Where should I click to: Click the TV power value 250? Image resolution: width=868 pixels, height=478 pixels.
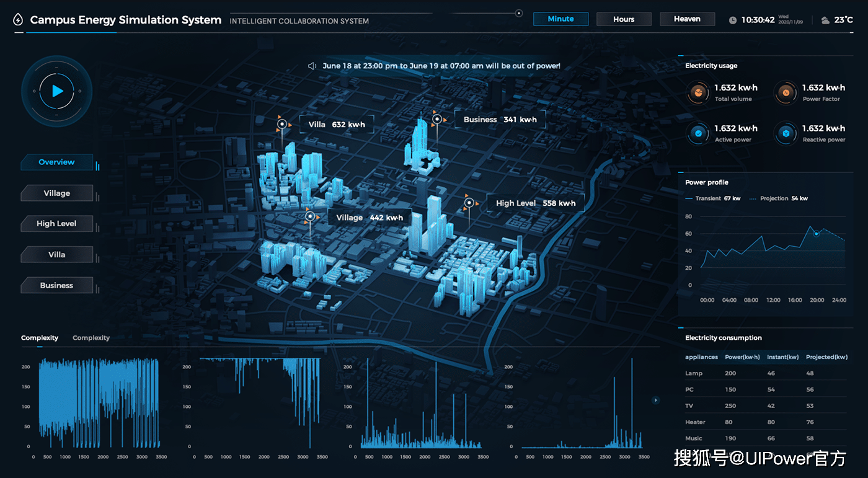pos(730,406)
